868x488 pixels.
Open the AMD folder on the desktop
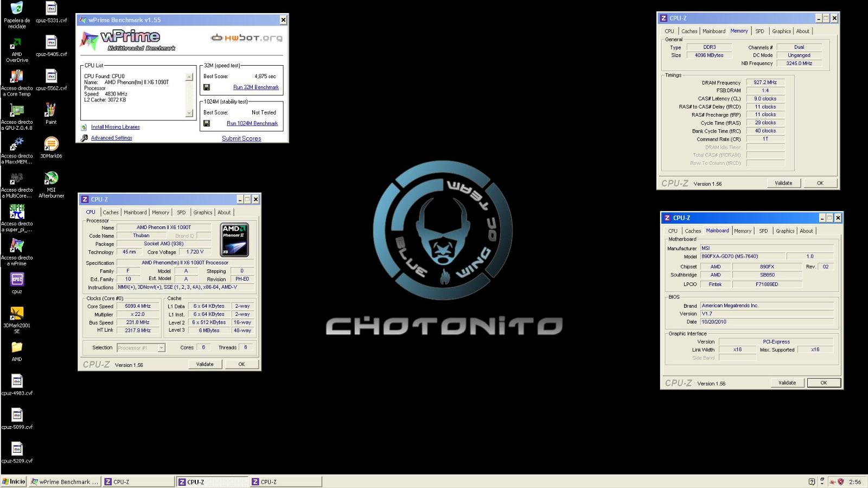17,347
